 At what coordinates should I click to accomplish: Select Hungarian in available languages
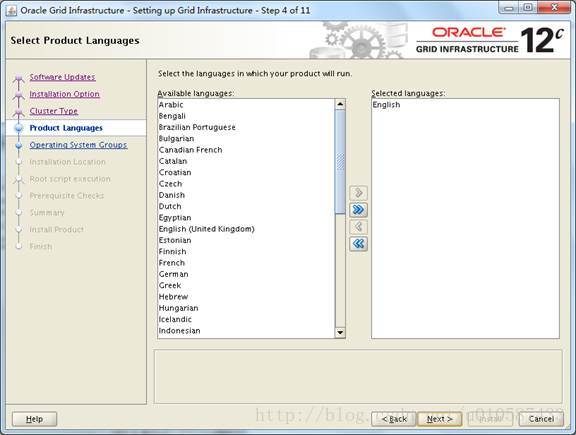click(x=246, y=308)
